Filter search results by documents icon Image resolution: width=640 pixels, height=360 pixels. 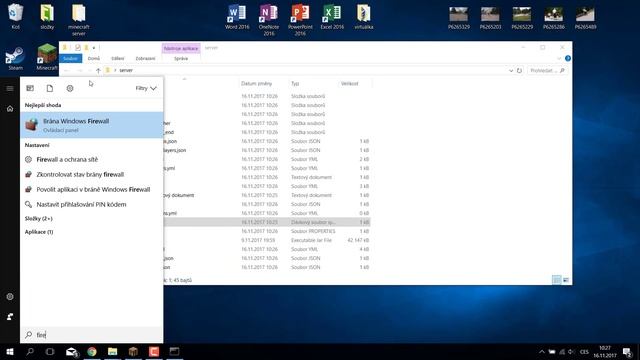pyautogui.click(x=50, y=88)
